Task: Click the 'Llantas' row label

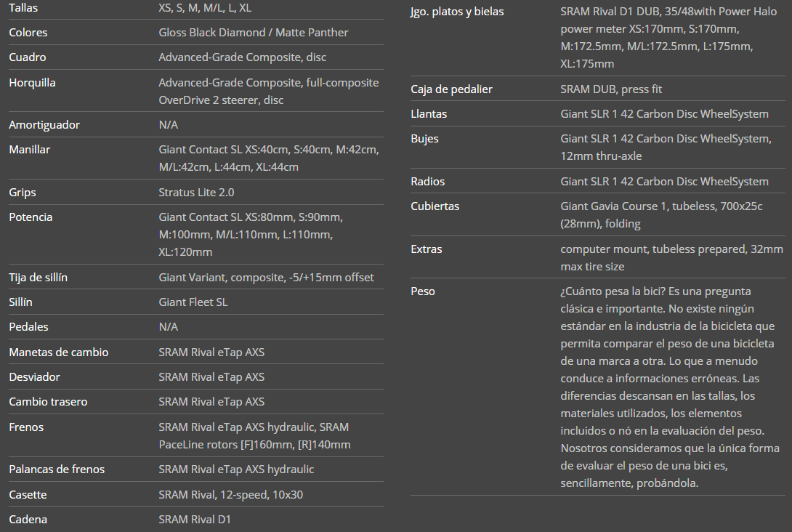Action: click(x=429, y=114)
